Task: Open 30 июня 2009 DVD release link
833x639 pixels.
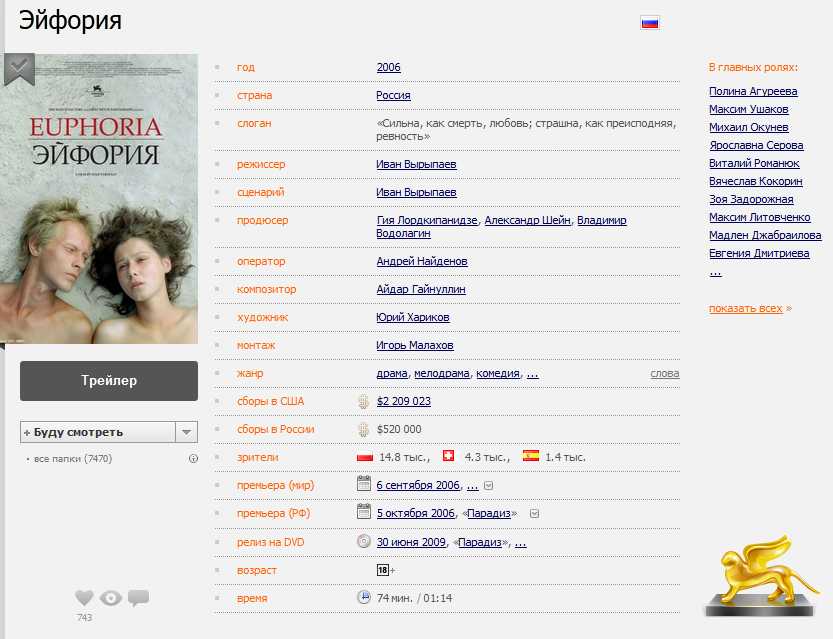Action: click(x=411, y=542)
